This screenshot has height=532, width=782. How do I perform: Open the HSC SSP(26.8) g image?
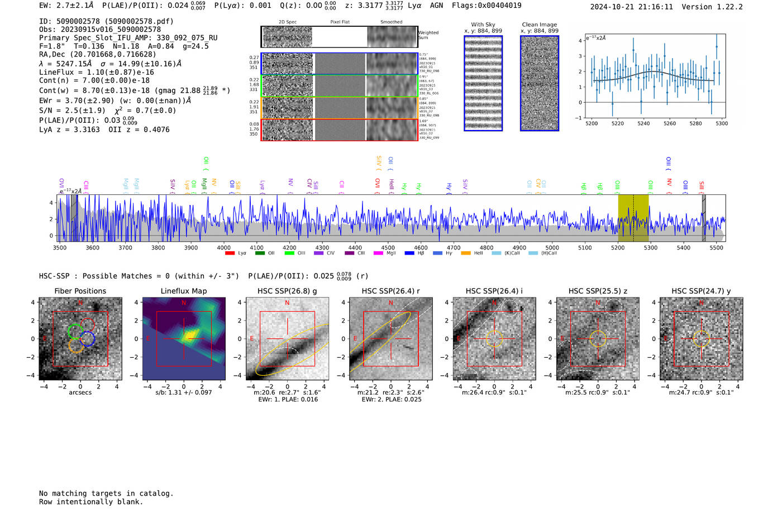tap(287, 339)
